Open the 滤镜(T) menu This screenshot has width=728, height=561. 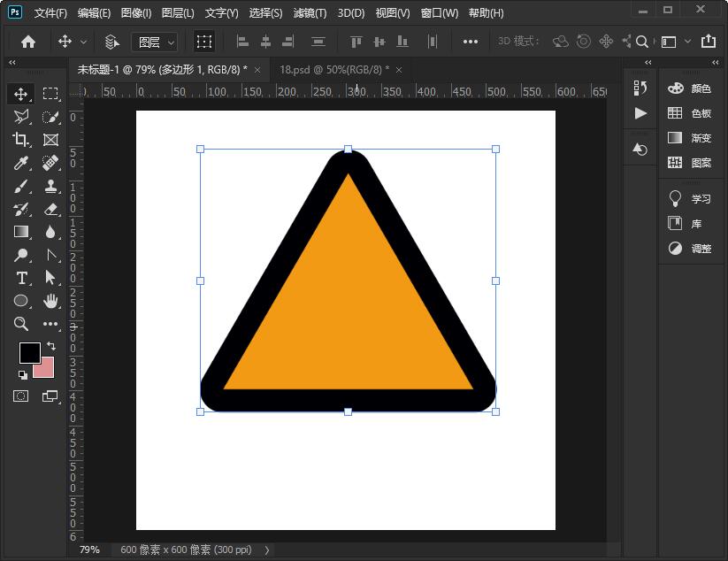(x=310, y=13)
